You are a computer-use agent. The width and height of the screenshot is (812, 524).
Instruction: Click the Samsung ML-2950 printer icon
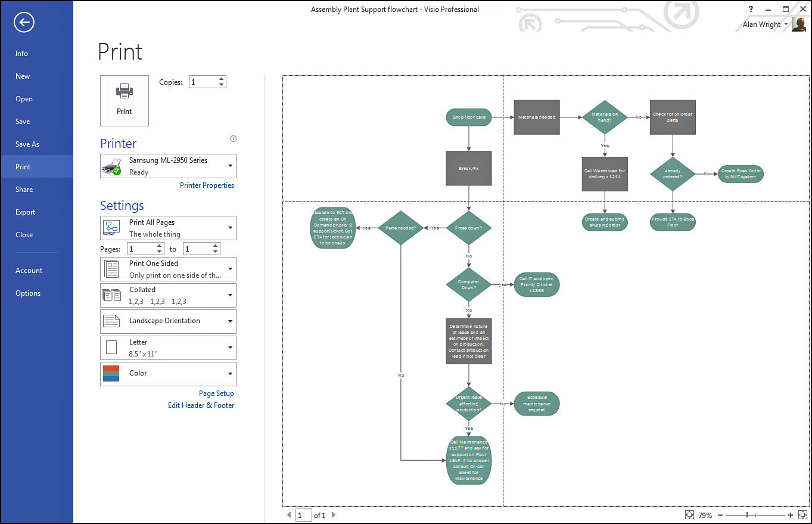click(x=112, y=166)
